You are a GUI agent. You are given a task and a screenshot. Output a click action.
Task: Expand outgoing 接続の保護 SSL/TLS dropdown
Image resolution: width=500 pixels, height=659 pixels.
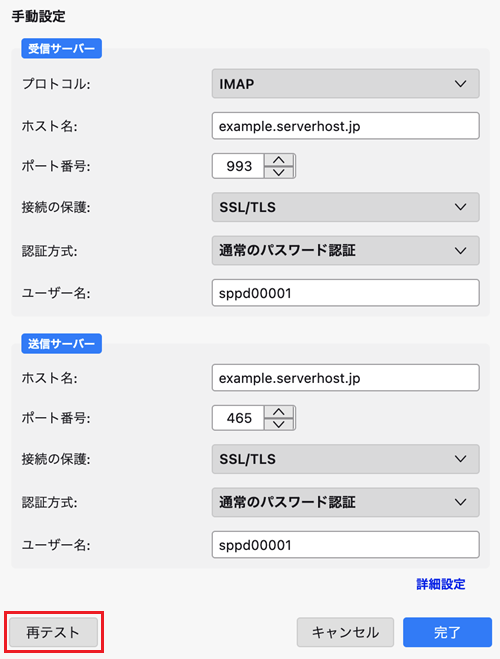click(x=345, y=459)
